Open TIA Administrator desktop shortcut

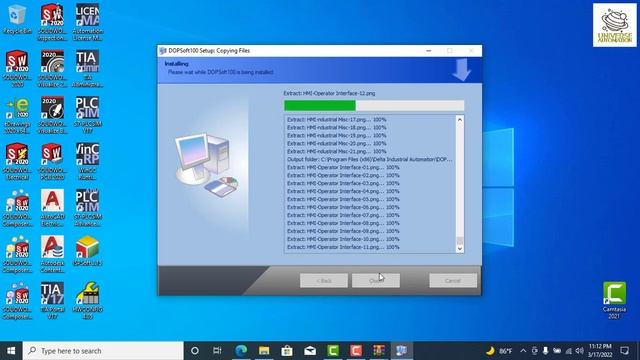[x=87, y=68]
